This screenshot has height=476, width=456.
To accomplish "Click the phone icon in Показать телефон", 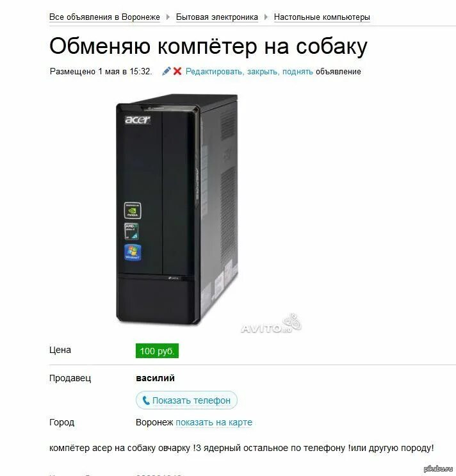I will [146, 400].
